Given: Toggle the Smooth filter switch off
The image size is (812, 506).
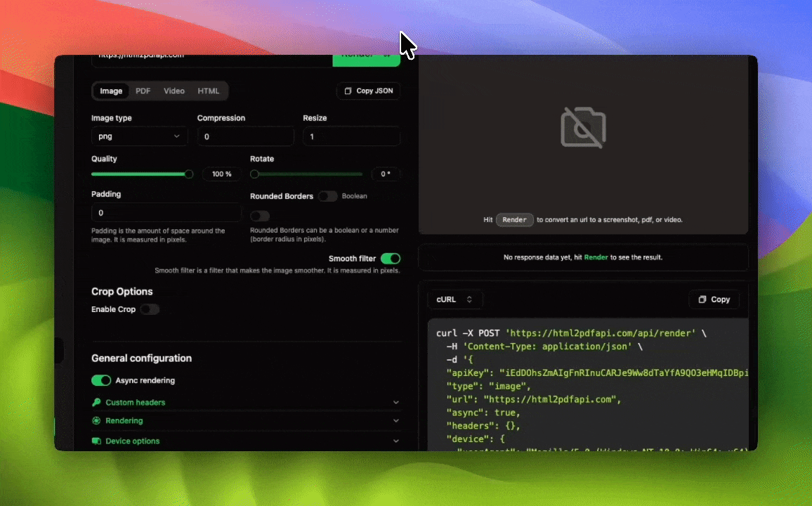Looking at the screenshot, I should pos(390,259).
